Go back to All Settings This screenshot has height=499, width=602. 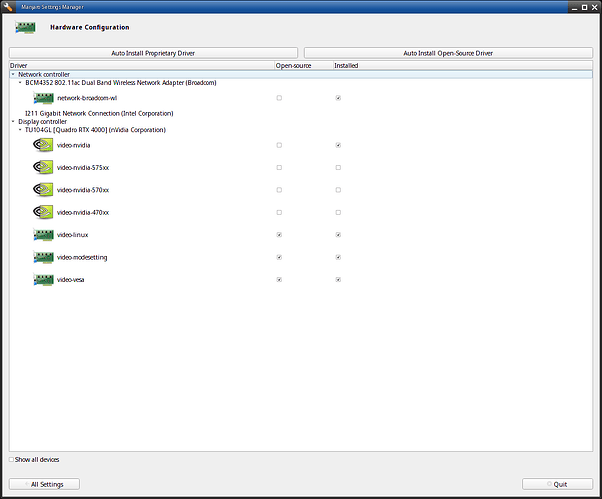[47, 484]
